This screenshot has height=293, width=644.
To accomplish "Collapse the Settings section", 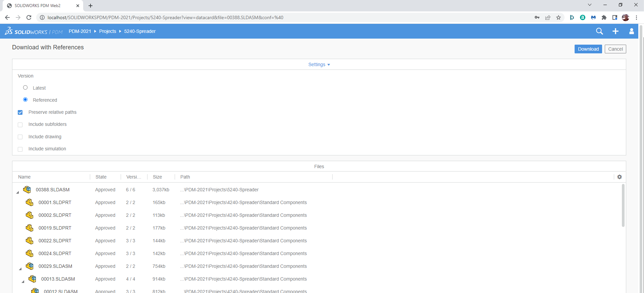I will tap(319, 64).
